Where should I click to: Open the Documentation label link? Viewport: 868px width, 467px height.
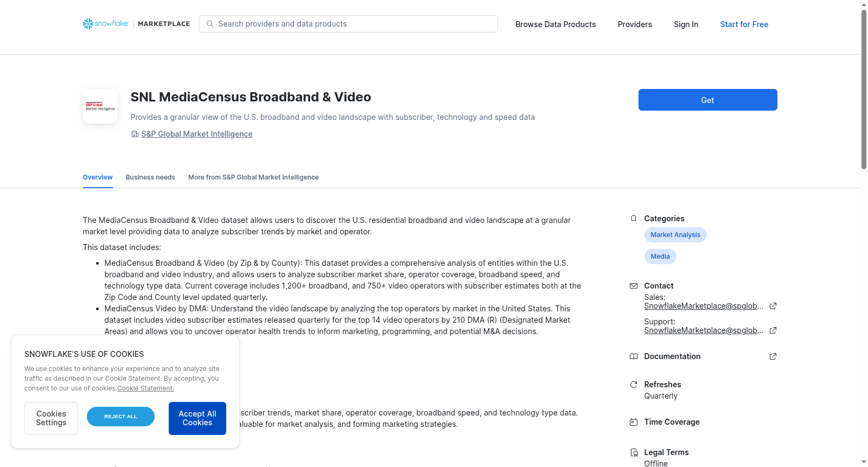tap(672, 356)
